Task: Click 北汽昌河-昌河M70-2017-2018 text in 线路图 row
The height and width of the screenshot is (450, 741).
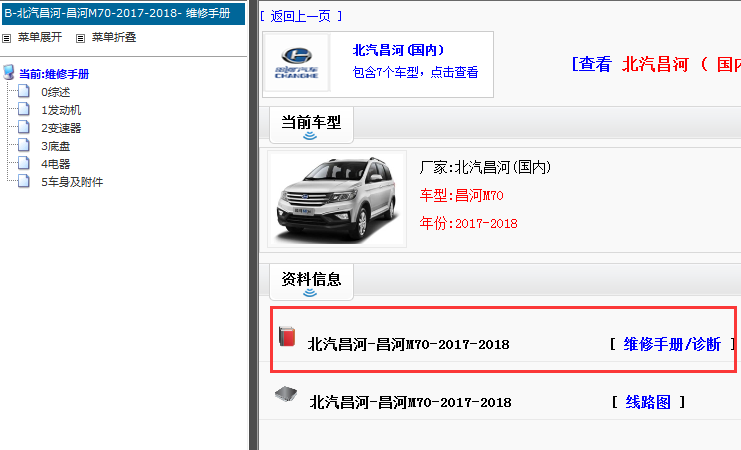Action: 410,402
